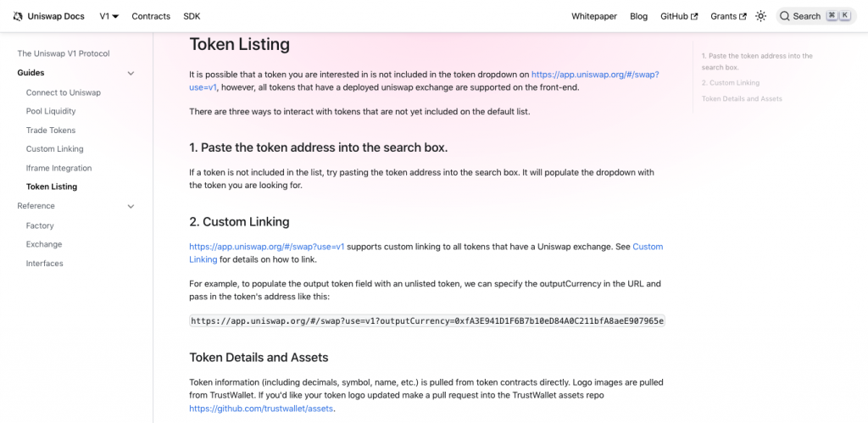Image resolution: width=868 pixels, height=423 pixels.
Task: Open Connect to Uniswap guide
Action: tap(63, 92)
